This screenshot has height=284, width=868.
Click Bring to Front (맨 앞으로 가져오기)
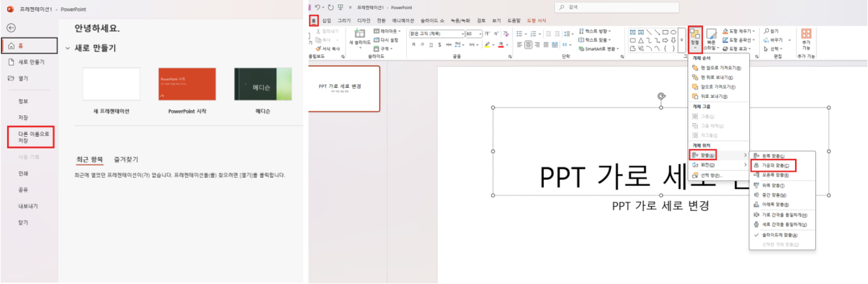click(x=716, y=67)
